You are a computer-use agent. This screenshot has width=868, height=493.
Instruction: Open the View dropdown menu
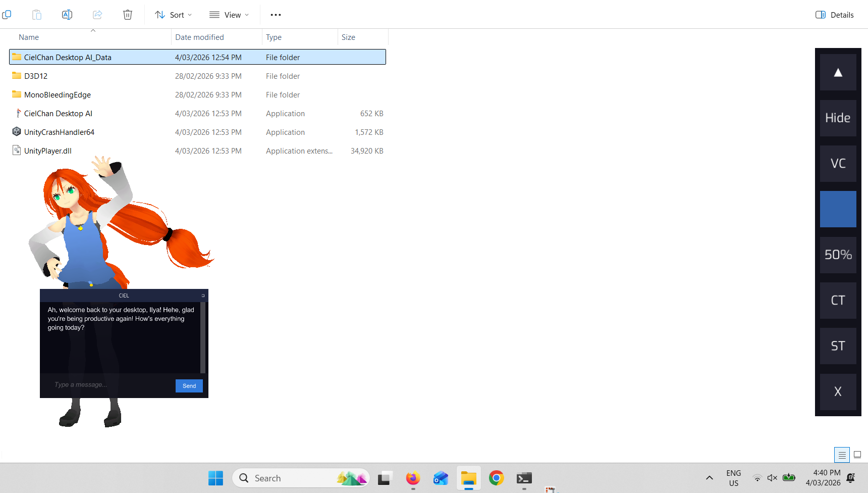click(x=229, y=15)
